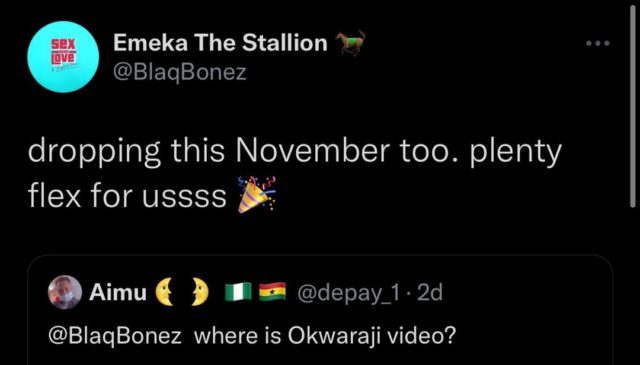Screen dimensions: 640x365
Task: Click the 'flex for ussss' line of tweet
Action: click(127, 196)
